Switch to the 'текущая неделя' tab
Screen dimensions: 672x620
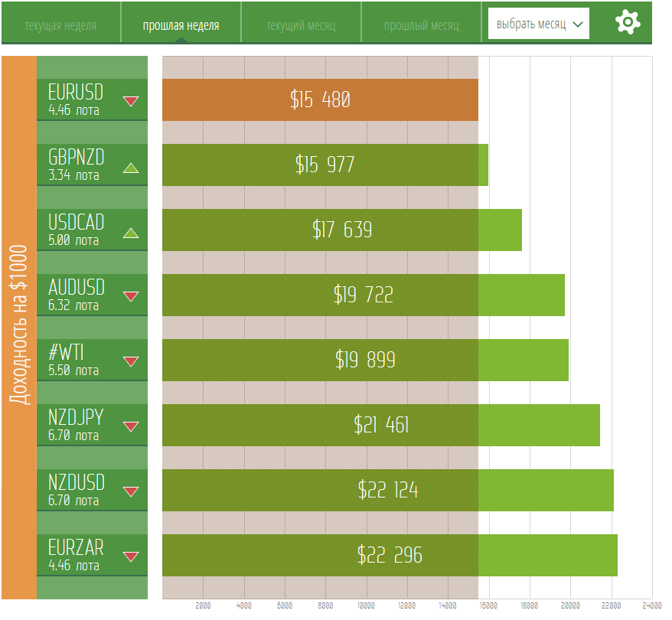coord(60,25)
